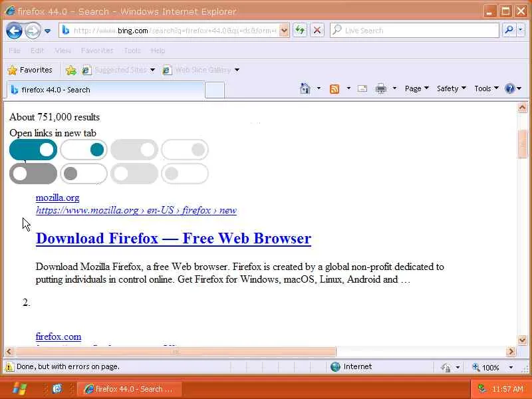Toggle the teal switched-on toggle

click(x=33, y=150)
